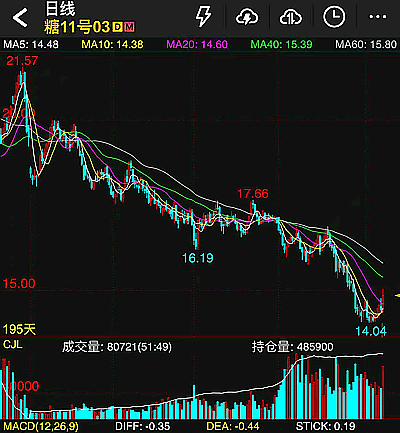
Task: Tap the 成交量: 80721(51:49) readout
Action: coord(117,347)
